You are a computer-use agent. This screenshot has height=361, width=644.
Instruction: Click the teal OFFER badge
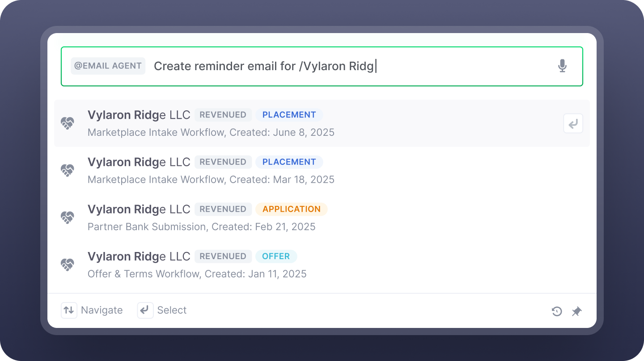276,256
